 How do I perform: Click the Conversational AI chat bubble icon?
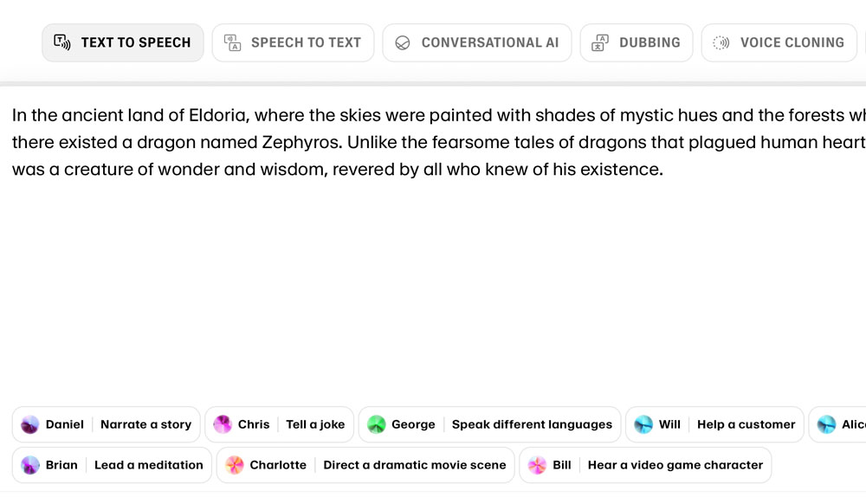403,42
